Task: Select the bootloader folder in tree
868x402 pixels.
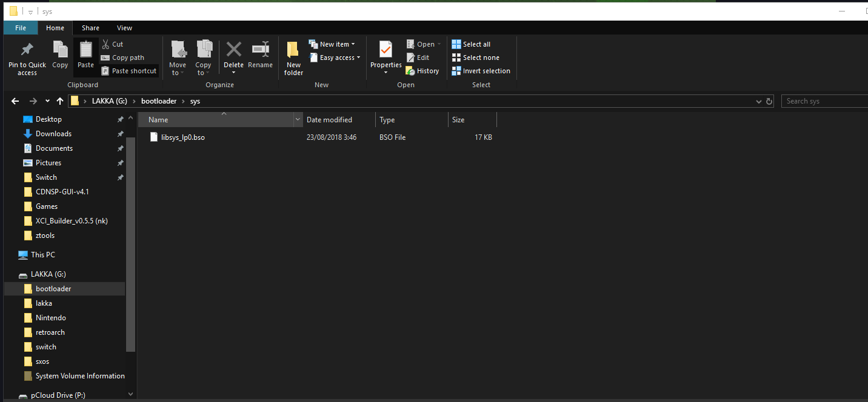Action: coord(64,289)
